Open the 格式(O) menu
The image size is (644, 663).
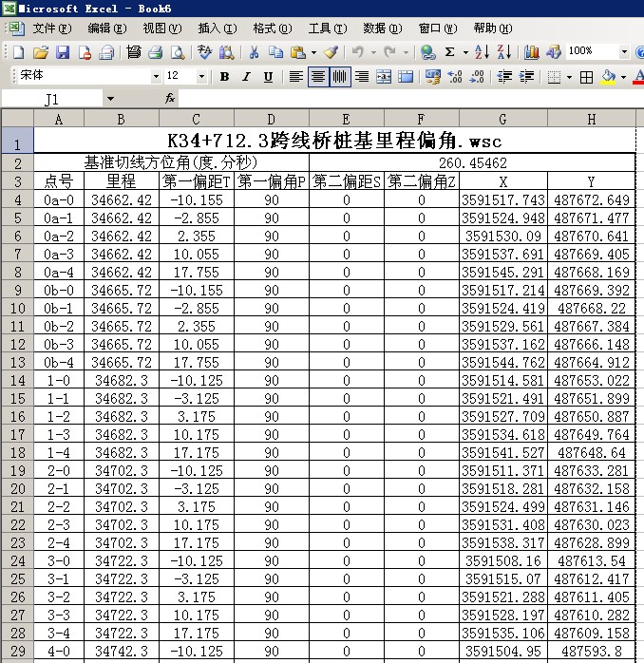(x=273, y=28)
